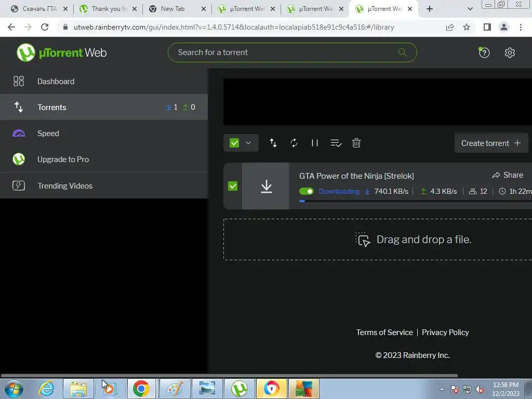
Task: Open Trending Videos in sidebar
Action: [x=104, y=185]
